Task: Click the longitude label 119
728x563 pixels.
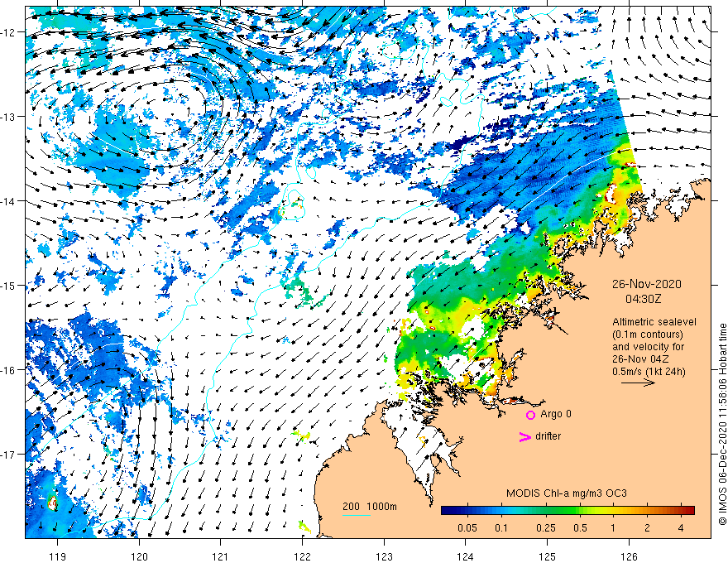Action: tap(58, 556)
